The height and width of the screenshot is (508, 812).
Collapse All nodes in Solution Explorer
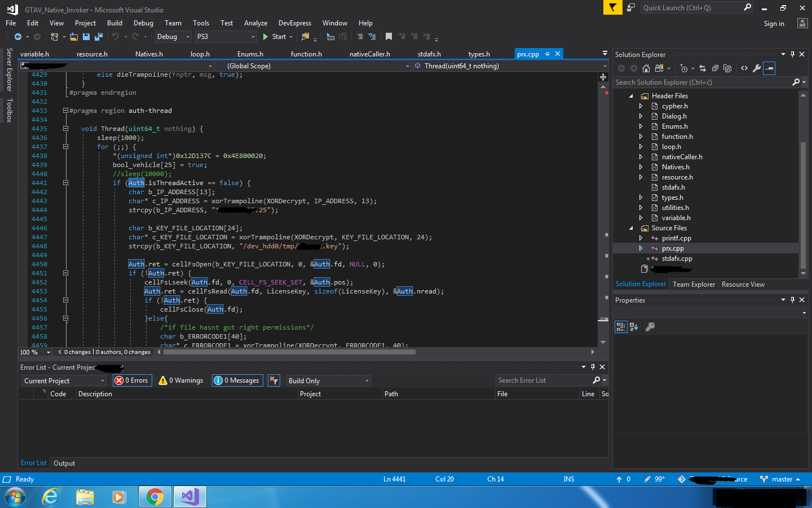pos(715,68)
